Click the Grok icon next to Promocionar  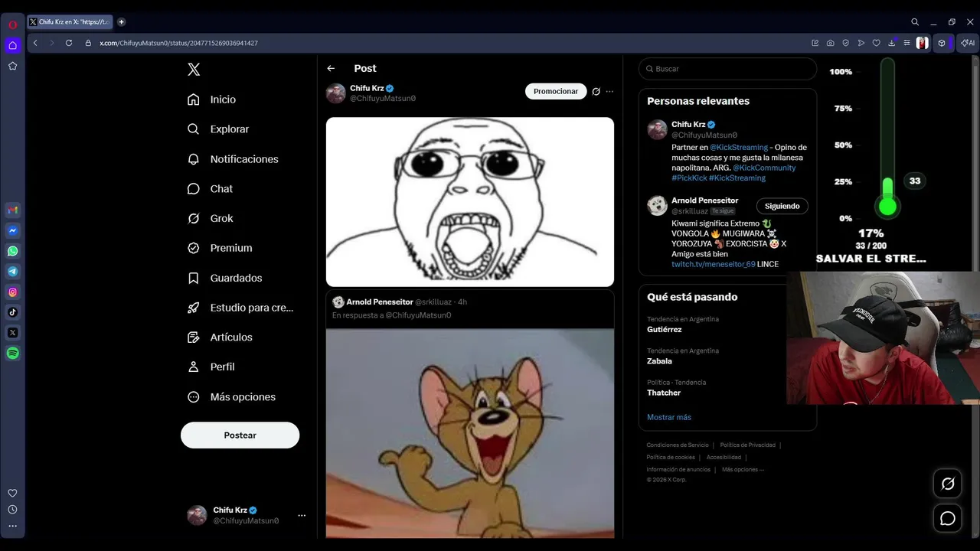(x=596, y=91)
